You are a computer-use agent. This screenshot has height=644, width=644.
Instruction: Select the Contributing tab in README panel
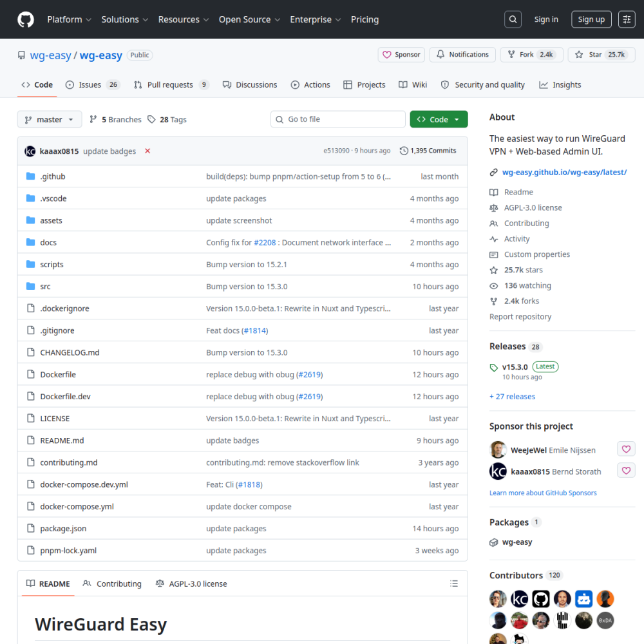pyautogui.click(x=112, y=583)
